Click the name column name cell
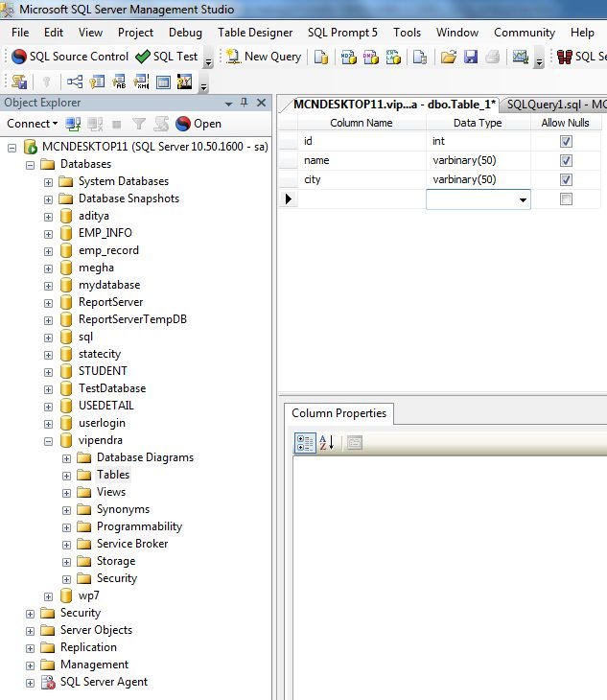Image resolution: width=607 pixels, height=700 pixels. coord(362,161)
